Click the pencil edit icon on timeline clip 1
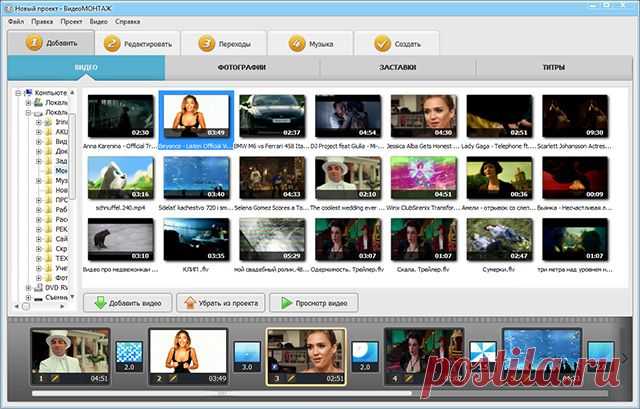640x409 pixels. (55, 379)
